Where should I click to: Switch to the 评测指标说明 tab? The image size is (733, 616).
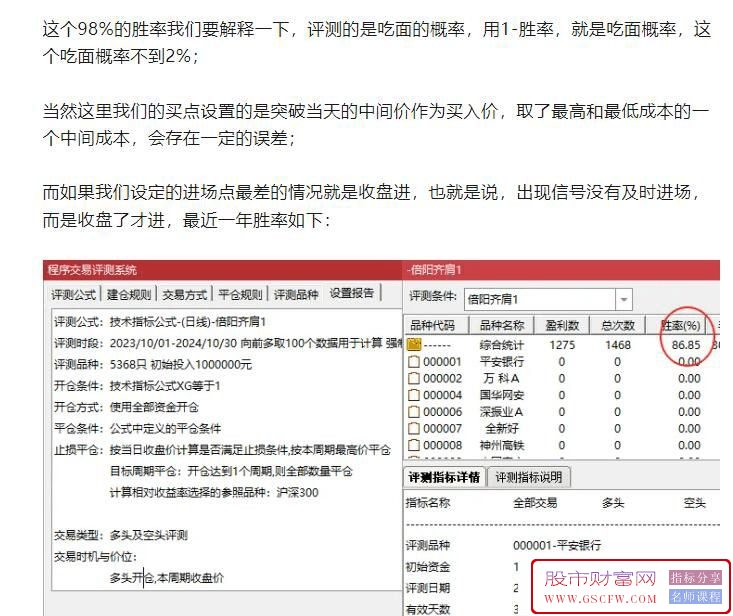coord(529,477)
